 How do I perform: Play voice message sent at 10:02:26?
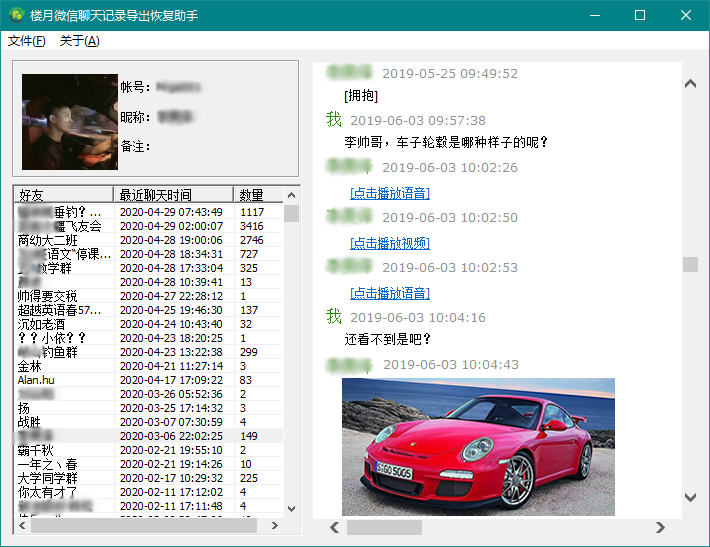tap(389, 193)
